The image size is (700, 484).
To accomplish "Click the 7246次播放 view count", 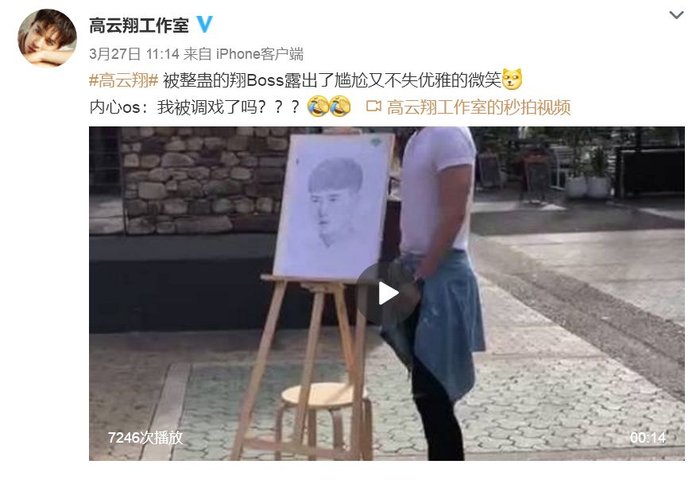I will point(146,438).
